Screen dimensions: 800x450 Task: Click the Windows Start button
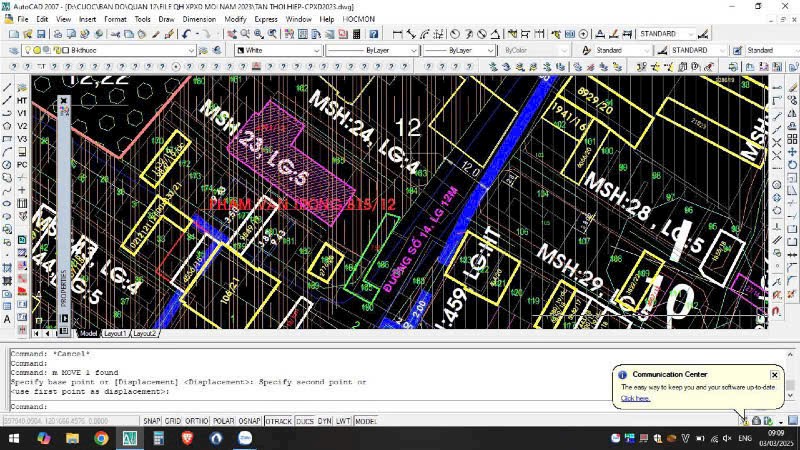(14, 438)
